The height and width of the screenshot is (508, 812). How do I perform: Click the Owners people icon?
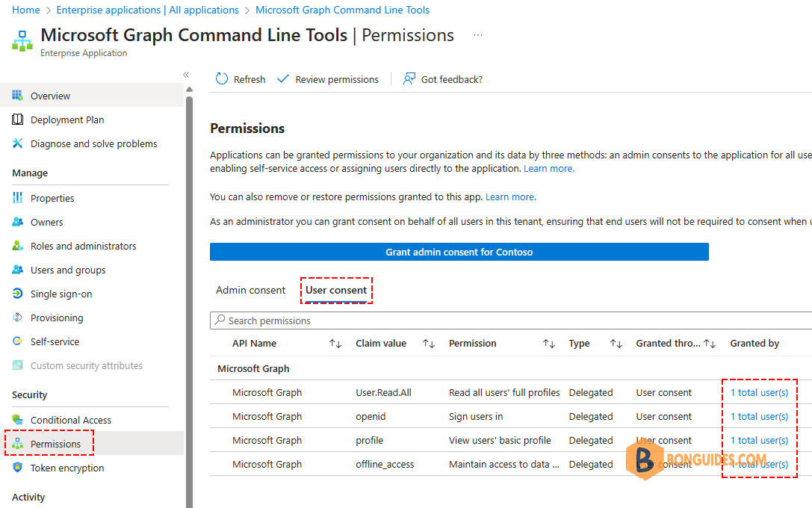[x=17, y=222]
